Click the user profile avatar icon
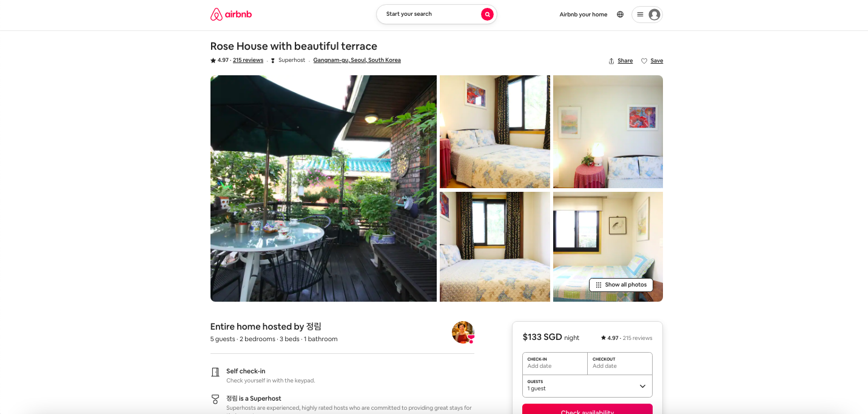 pyautogui.click(x=654, y=15)
